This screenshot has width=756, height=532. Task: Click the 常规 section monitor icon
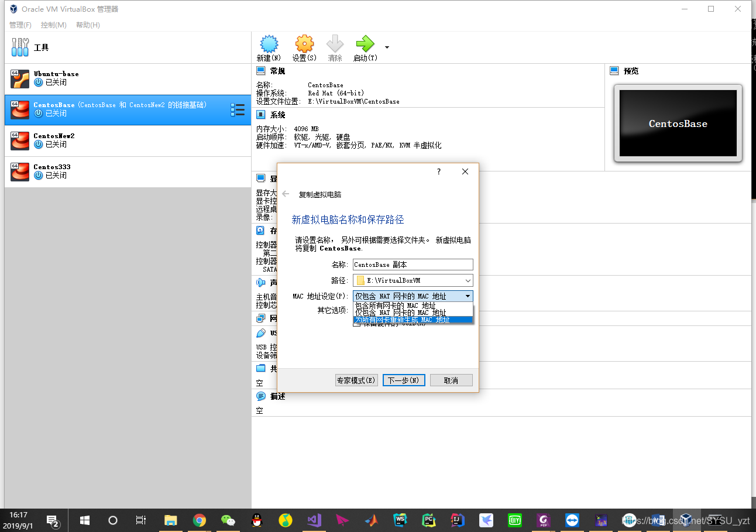(261, 71)
